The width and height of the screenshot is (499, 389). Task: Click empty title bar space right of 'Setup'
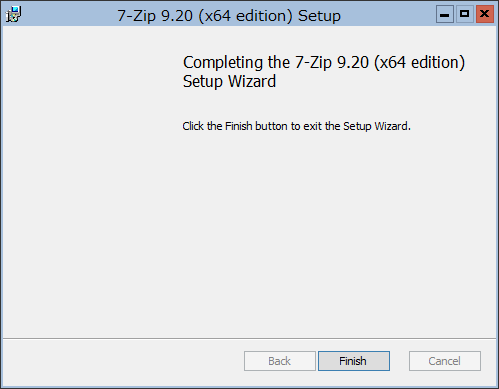388,15
